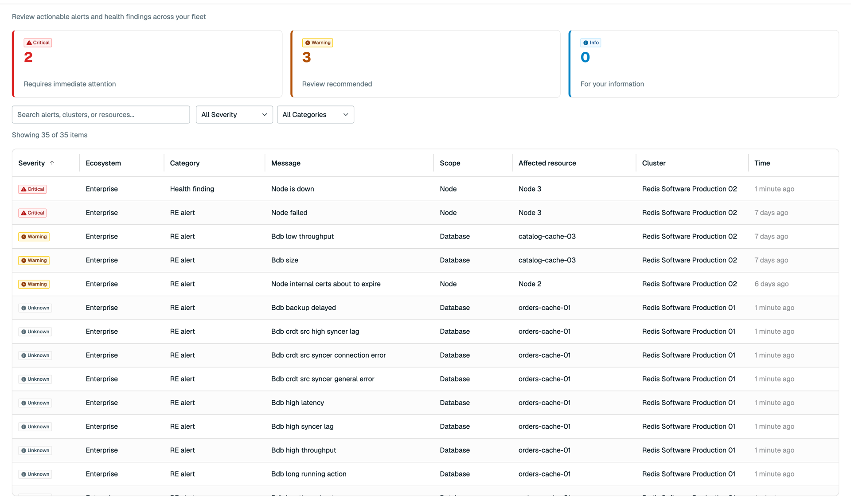This screenshot has width=851, height=504.
Task: Click catalog-cache-03 in Bdb size row
Action: (547, 260)
